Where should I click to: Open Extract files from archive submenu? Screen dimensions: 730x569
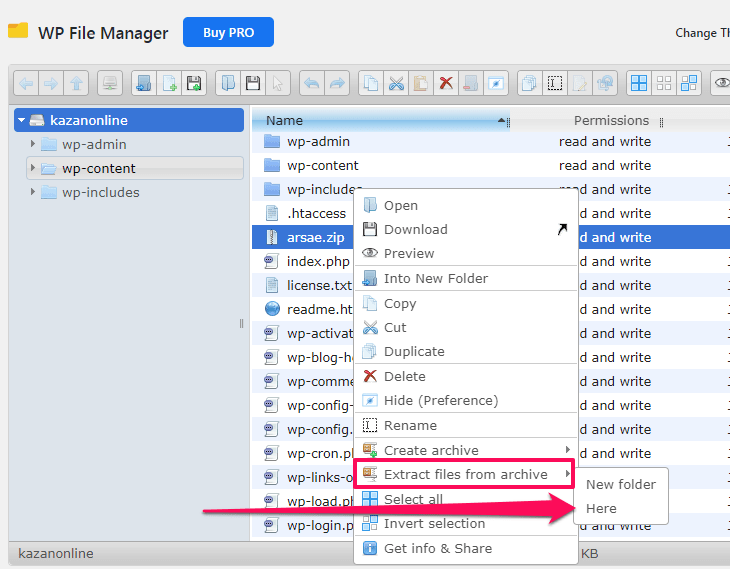pyautogui.click(x=466, y=474)
